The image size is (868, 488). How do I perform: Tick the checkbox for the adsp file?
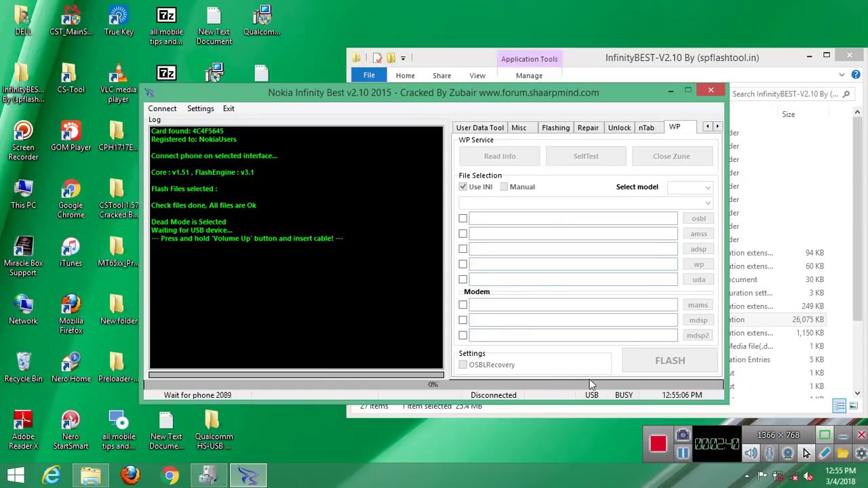(462, 249)
